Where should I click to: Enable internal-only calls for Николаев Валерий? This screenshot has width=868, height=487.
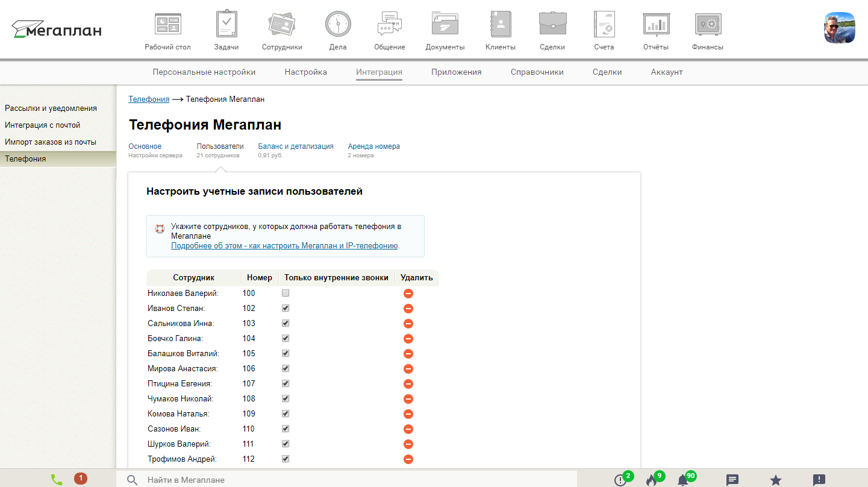tap(286, 293)
